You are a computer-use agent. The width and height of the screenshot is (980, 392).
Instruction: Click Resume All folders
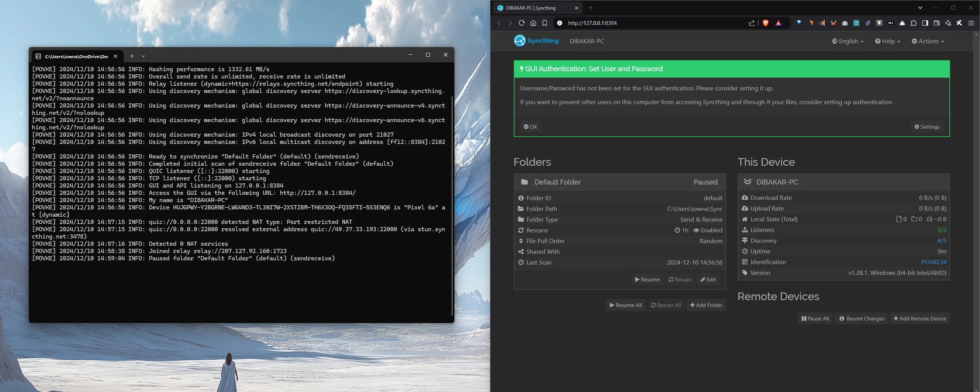pos(626,305)
